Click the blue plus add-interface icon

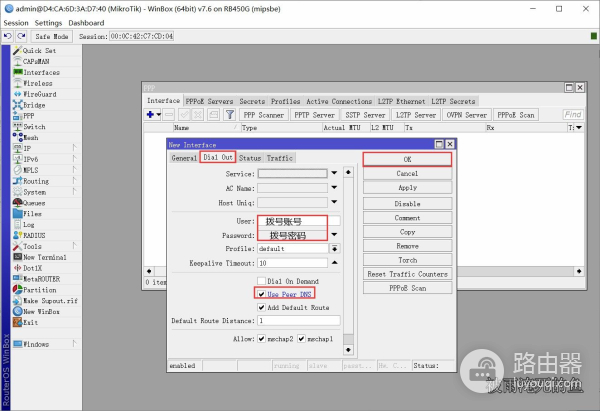click(x=150, y=114)
